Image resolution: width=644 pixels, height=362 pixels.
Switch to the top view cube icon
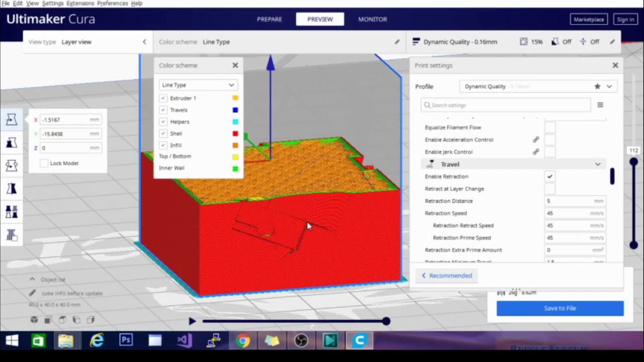[62, 320]
